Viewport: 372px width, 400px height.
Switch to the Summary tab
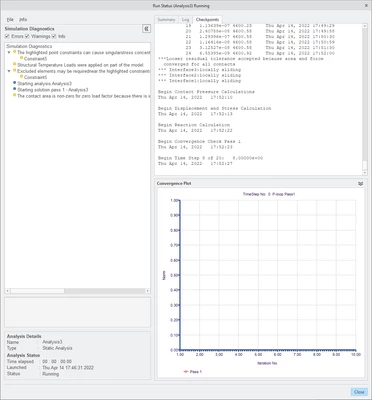point(166,20)
